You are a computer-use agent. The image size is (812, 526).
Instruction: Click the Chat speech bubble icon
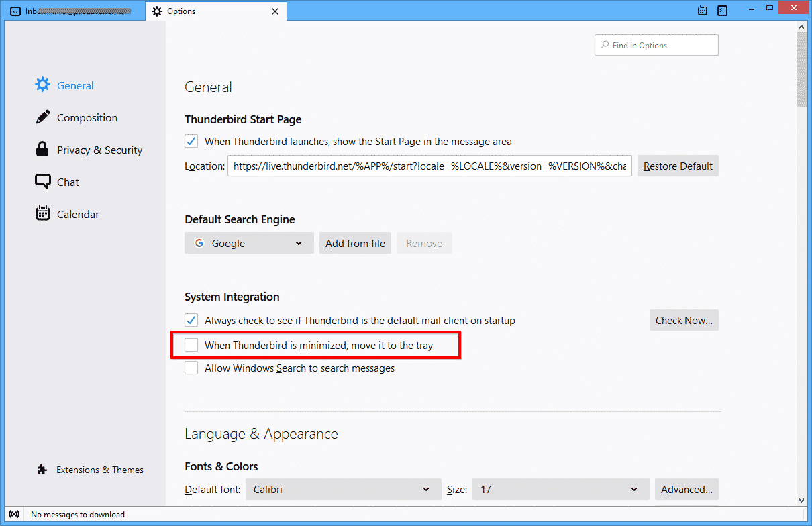point(43,181)
